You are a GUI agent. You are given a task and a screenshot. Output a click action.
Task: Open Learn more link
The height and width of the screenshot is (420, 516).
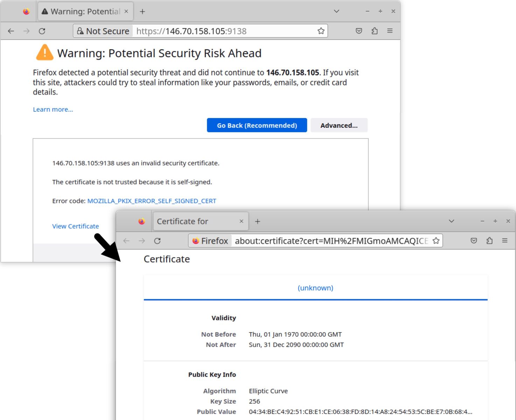tap(53, 109)
